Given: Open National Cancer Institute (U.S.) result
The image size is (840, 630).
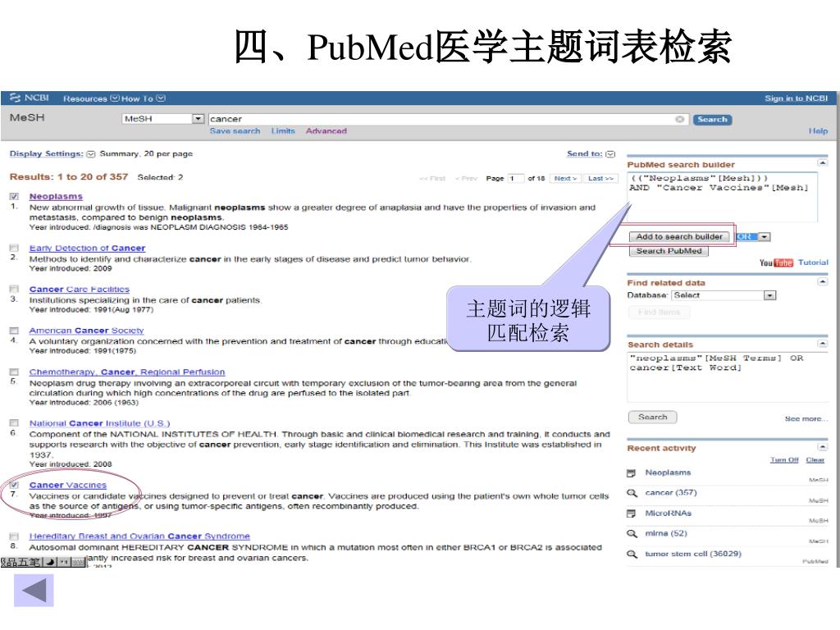Looking at the screenshot, I should [x=99, y=423].
